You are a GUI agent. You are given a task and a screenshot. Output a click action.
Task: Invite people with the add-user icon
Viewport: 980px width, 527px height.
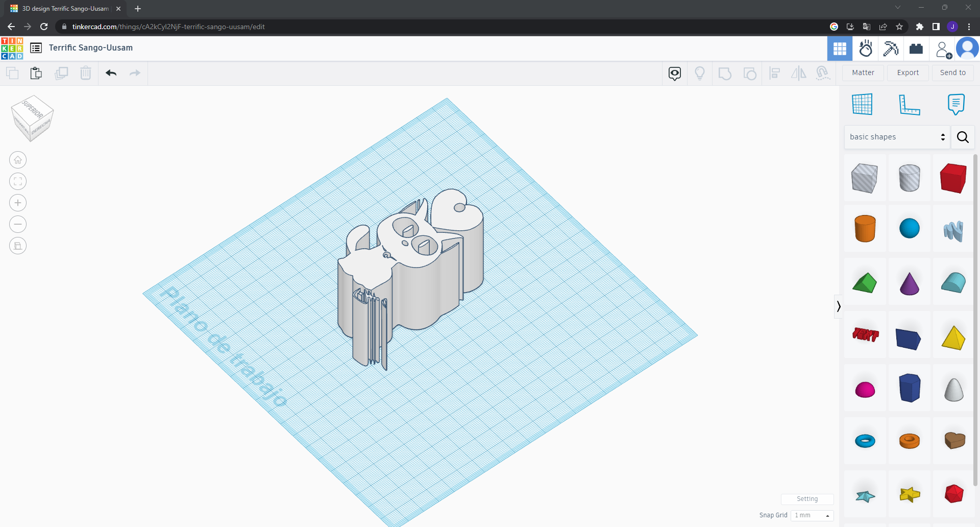point(943,49)
